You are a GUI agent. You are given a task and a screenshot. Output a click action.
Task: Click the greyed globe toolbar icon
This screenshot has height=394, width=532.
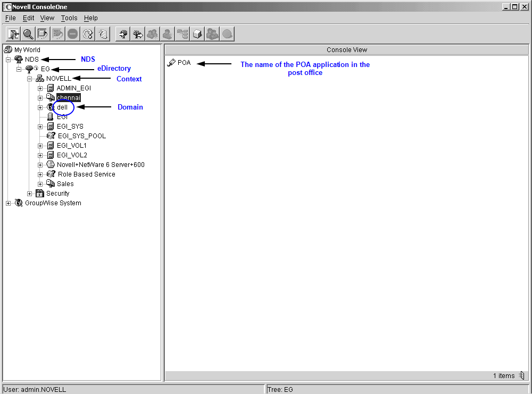[x=227, y=34]
